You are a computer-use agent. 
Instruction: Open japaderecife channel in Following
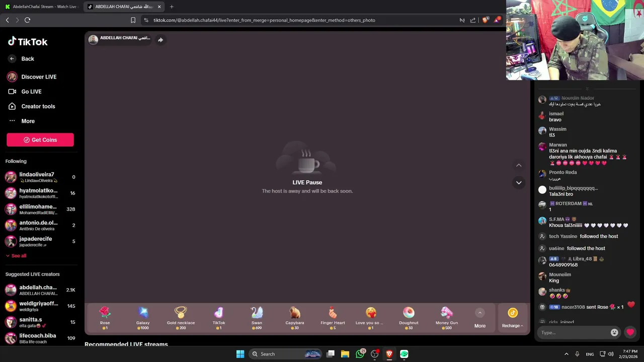pos(40,241)
